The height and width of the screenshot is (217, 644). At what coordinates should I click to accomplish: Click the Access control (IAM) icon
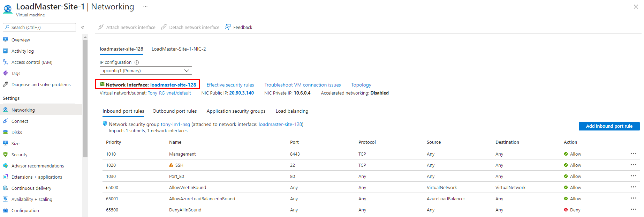point(6,62)
